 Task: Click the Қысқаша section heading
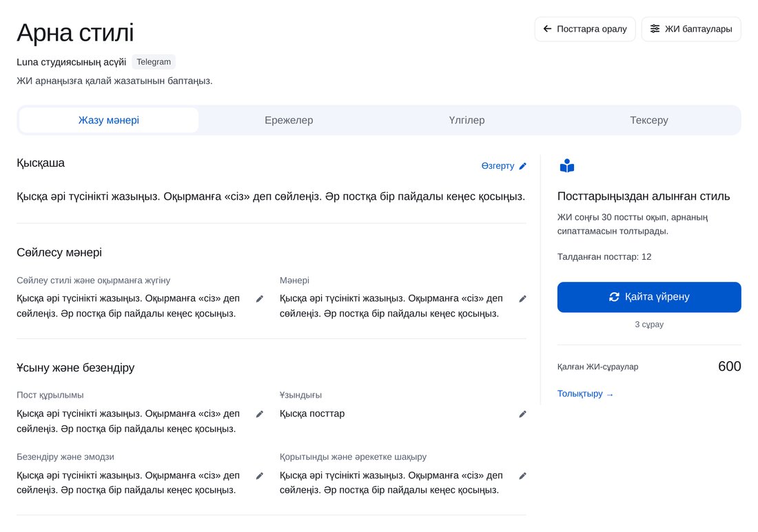[41, 163]
